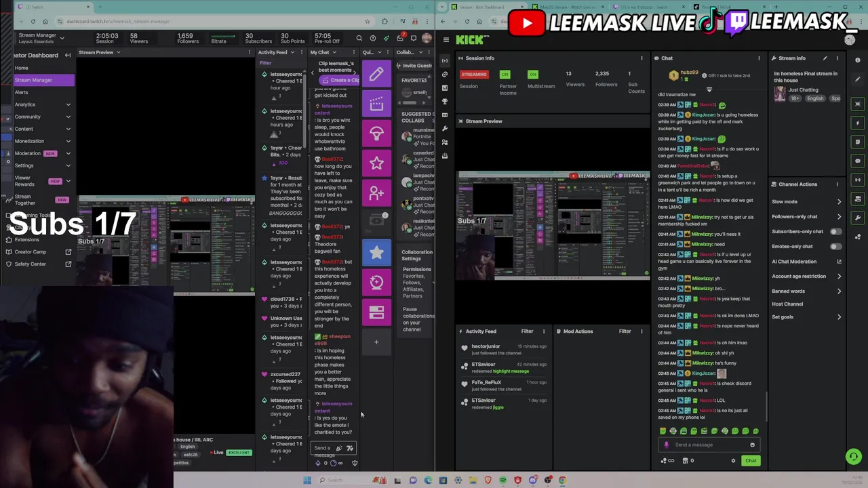This screenshot has height=488, width=868.
Task: Click Invite Guest button in Collaboration
Action: [414, 66]
